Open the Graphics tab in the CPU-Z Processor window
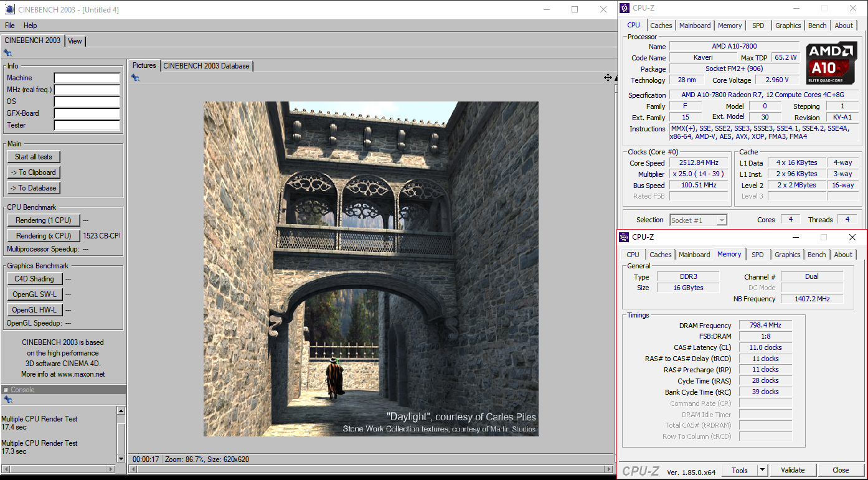 pyautogui.click(x=788, y=26)
